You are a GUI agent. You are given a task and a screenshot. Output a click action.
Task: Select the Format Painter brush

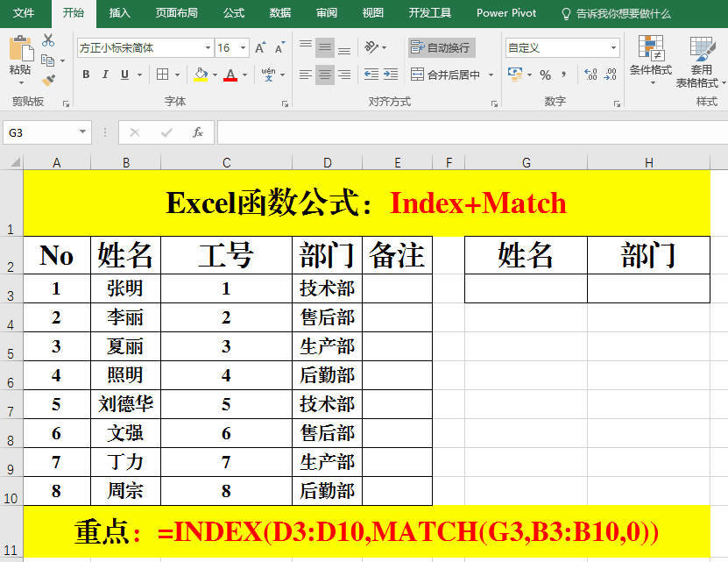point(48,81)
